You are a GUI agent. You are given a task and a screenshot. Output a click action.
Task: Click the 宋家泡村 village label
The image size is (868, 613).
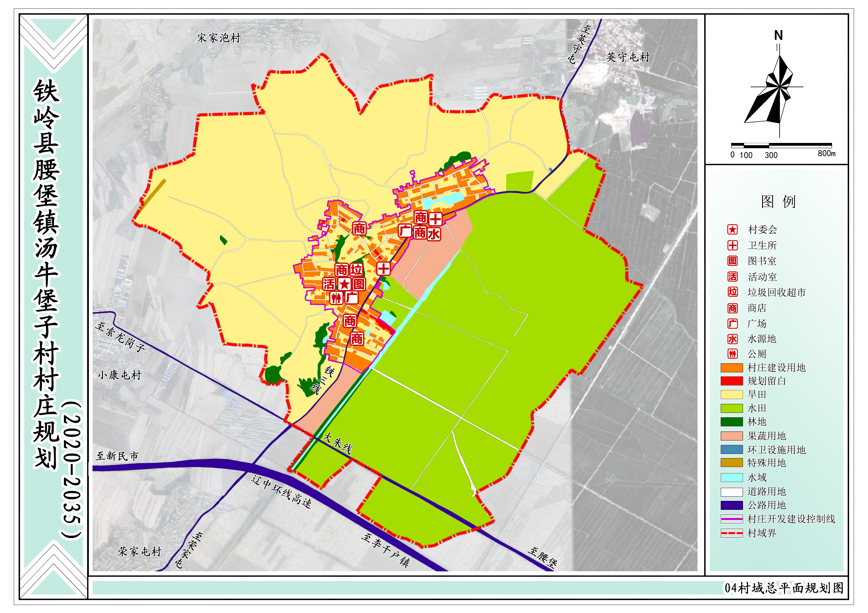[219, 38]
